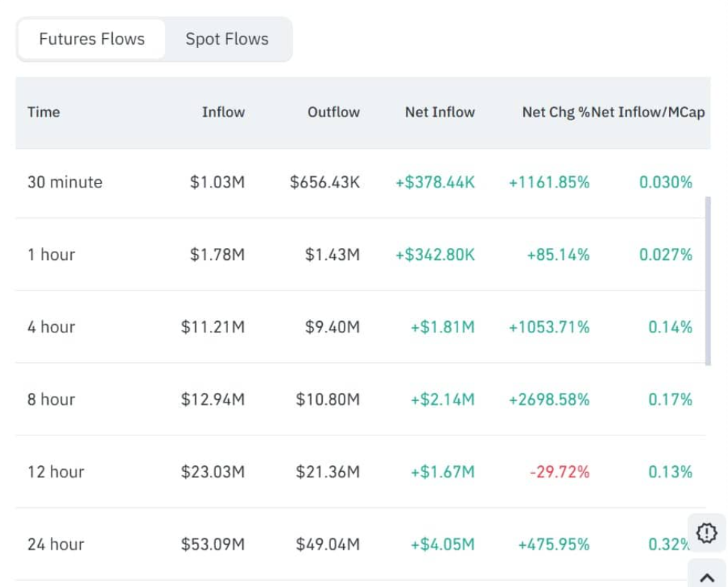This screenshot has height=587, width=728.
Task: Click the alert feedback badge icon
Action: click(706, 532)
